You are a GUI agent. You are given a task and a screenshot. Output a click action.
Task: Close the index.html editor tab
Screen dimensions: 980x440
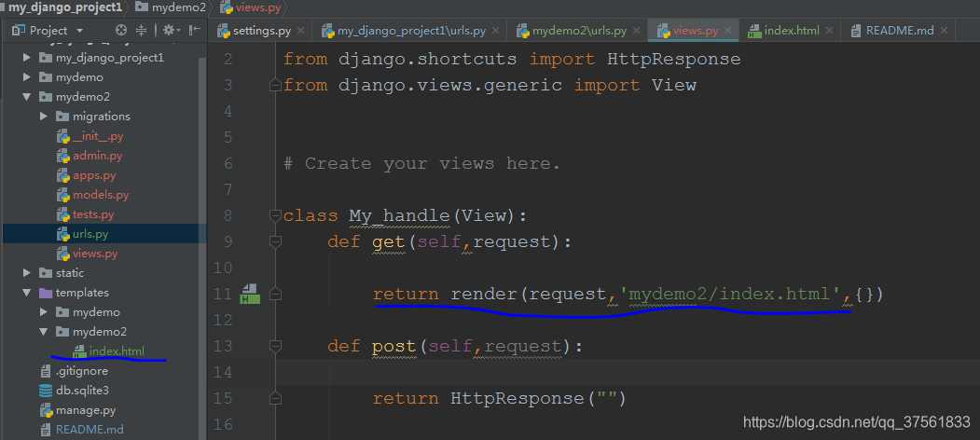coord(829,31)
